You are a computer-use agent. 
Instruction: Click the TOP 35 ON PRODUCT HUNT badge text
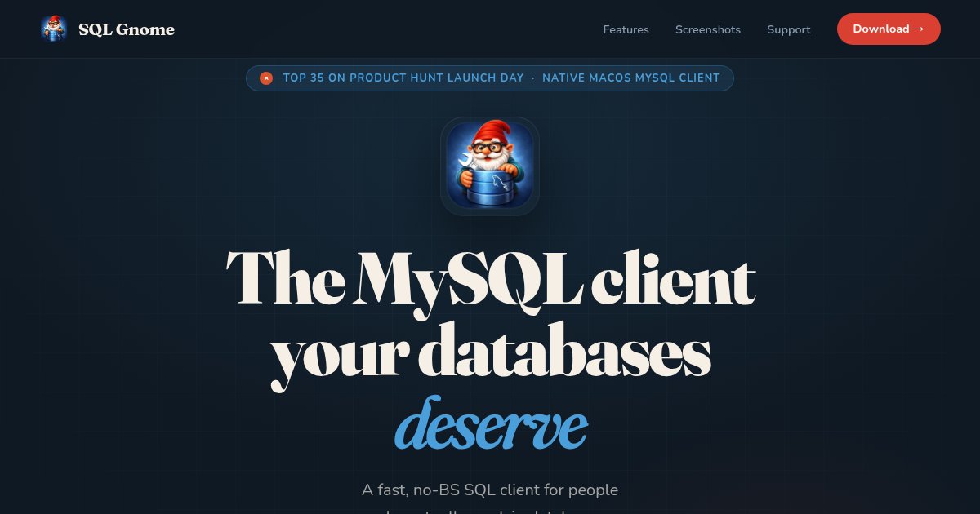pyautogui.click(x=403, y=78)
